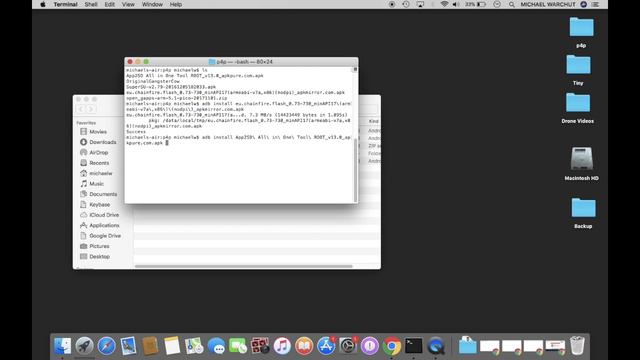Click the Time Machine menu bar icon
Screen dimensions: 640x360
click(x=406, y=4)
